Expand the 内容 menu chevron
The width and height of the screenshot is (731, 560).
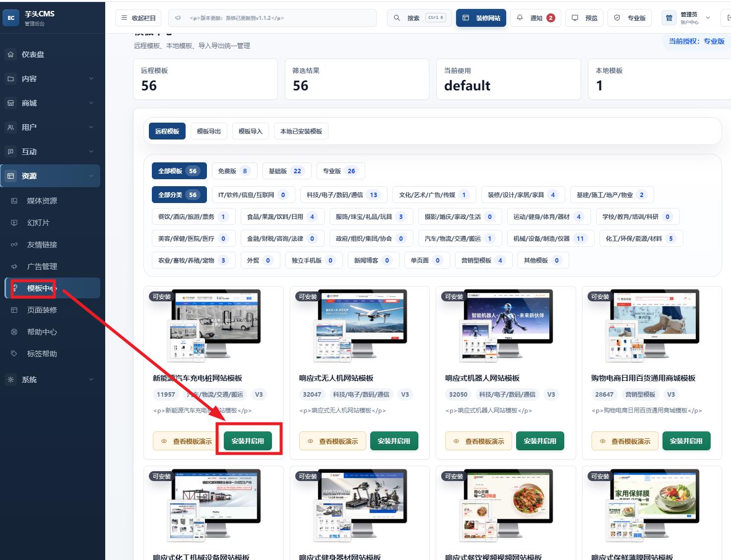(x=91, y=79)
